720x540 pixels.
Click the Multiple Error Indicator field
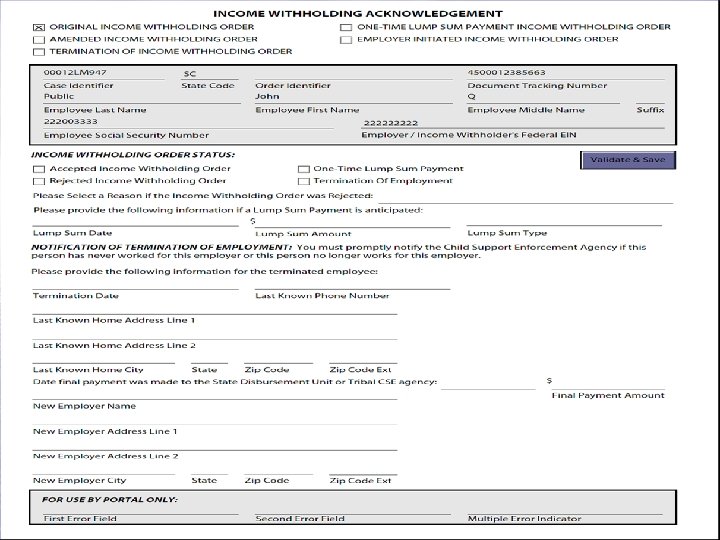565,509
